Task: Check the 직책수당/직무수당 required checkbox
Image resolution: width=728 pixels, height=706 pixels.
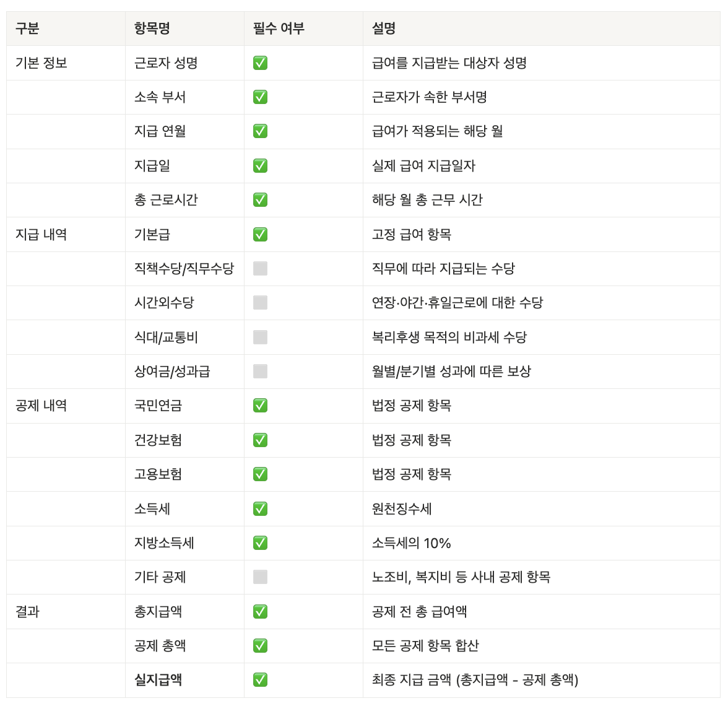Action: pos(260,269)
